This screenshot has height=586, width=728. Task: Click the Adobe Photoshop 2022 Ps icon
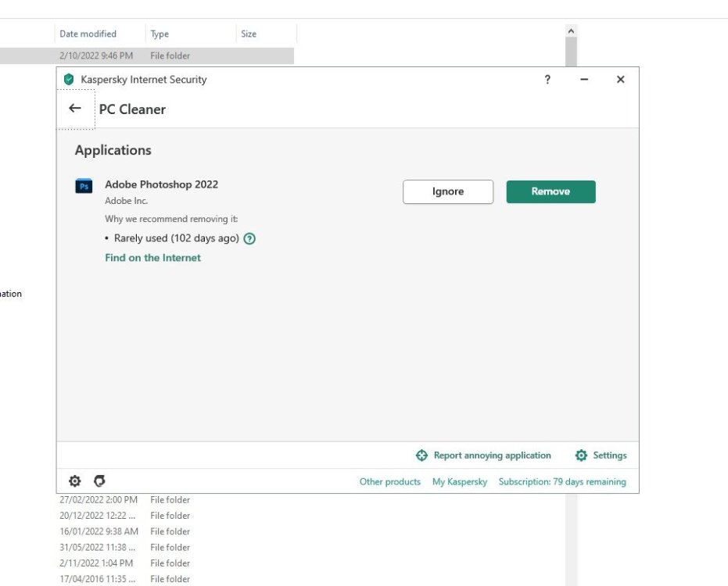pos(84,186)
